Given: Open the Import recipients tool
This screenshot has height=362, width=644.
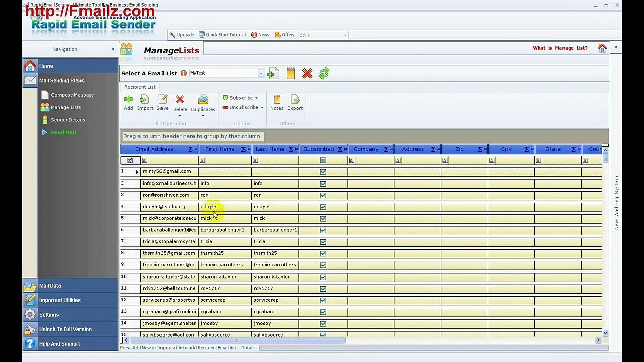Looking at the screenshot, I should 145,100.
